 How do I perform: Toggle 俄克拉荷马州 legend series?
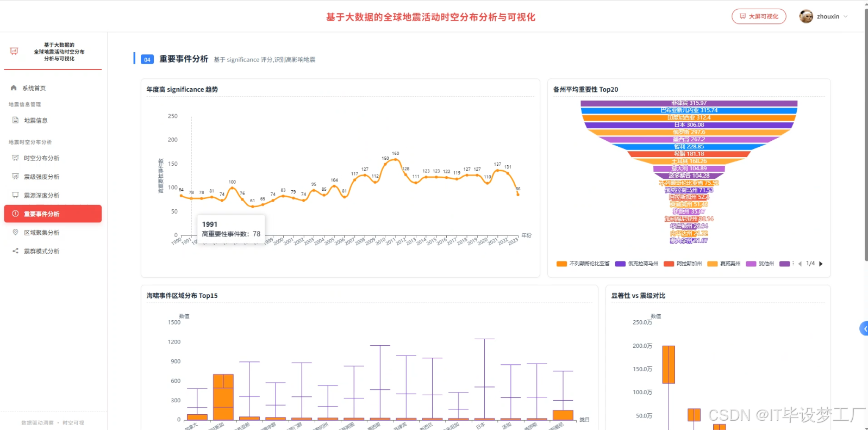point(636,264)
